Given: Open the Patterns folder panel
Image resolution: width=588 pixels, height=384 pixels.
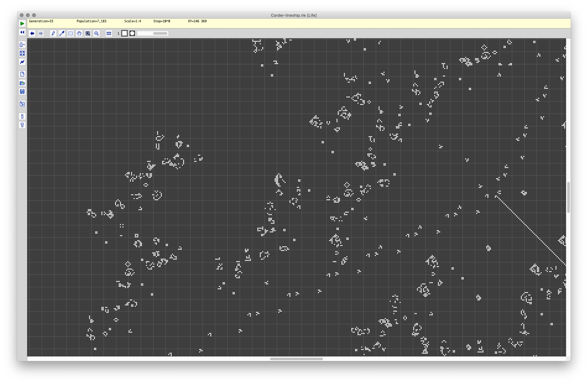Looking at the screenshot, I should click(x=22, y=104).
